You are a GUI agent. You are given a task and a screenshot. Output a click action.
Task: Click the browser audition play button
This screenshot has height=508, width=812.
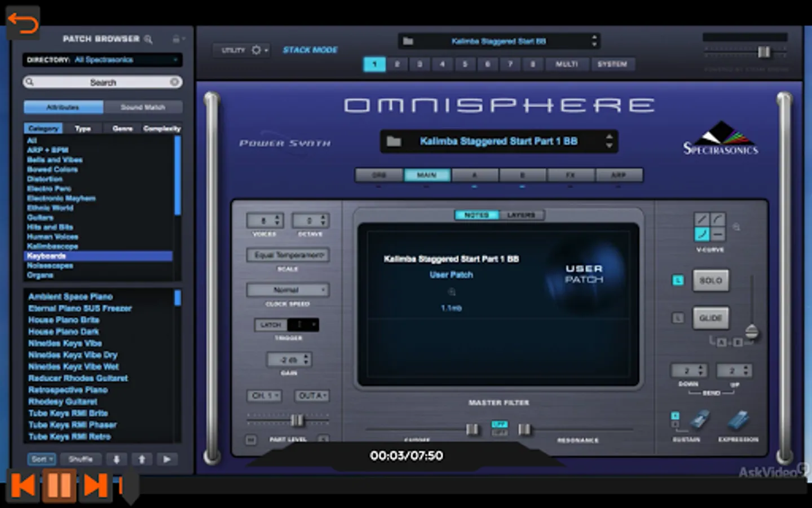pyautogui.click(x=167, y=459)
